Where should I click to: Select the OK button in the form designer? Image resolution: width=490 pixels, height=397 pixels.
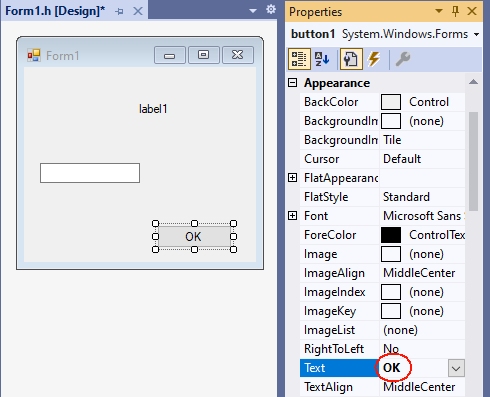194,237
